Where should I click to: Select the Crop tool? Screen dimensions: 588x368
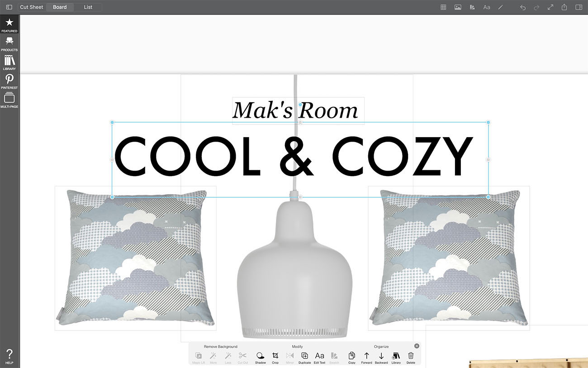tap(275, 357)
